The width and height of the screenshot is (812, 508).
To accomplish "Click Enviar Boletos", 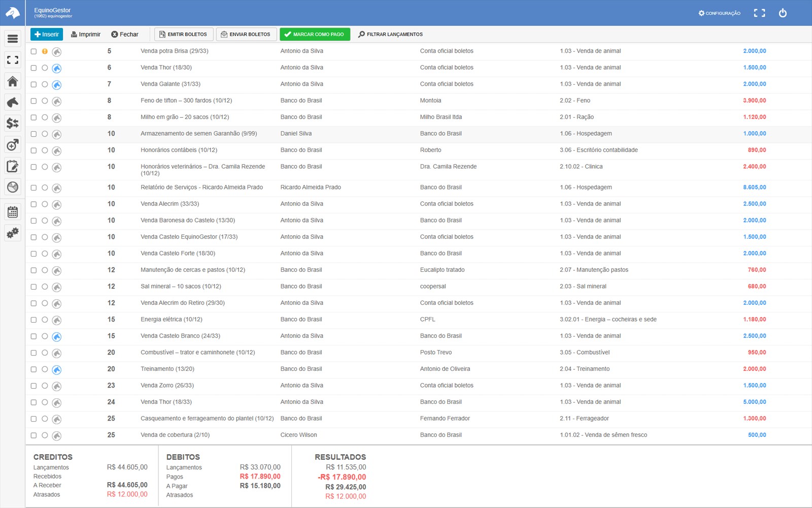I will [x=246, y=34].
